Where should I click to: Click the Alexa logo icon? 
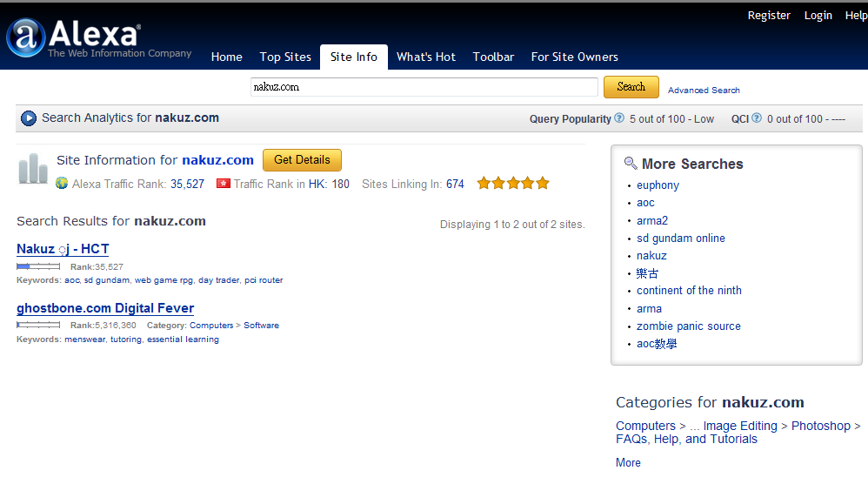point(25,37)
